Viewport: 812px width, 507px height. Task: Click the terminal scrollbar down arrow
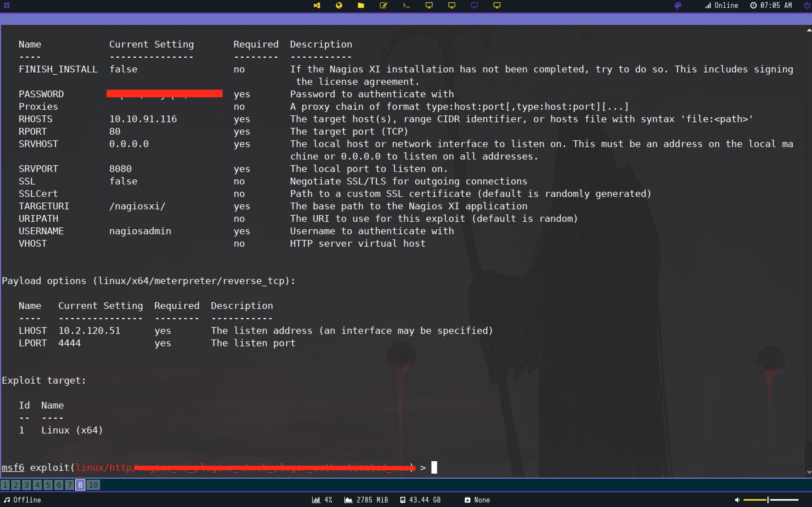tap(809, 472)
